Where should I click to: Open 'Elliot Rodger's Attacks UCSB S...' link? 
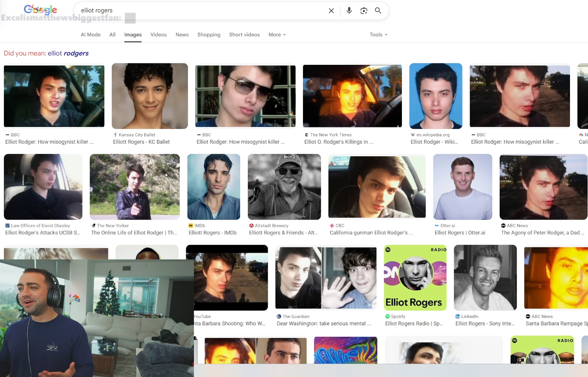coord(43,232)
